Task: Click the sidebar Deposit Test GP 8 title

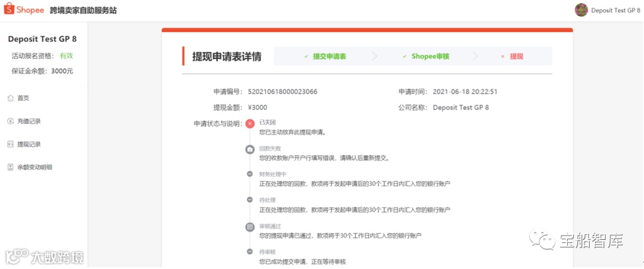Action: coord(42,39)
